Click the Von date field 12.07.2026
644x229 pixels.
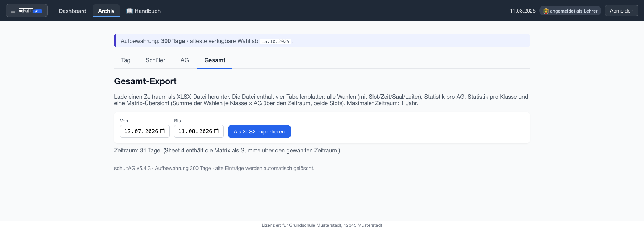tap(145, 131)
